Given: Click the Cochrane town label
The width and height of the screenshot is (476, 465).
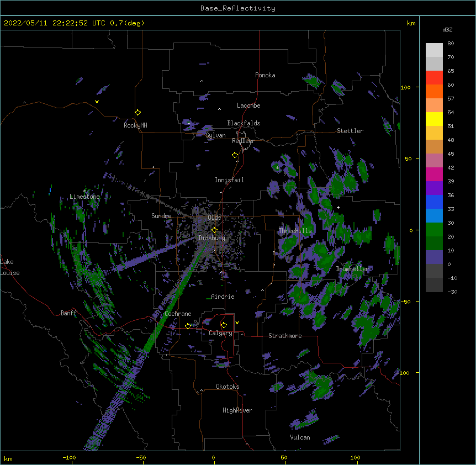Looking at the screenshot, I should 178,314.
